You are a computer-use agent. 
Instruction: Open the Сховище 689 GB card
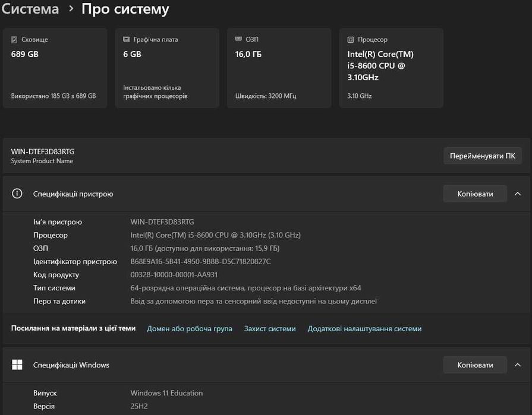click(55, 68)
